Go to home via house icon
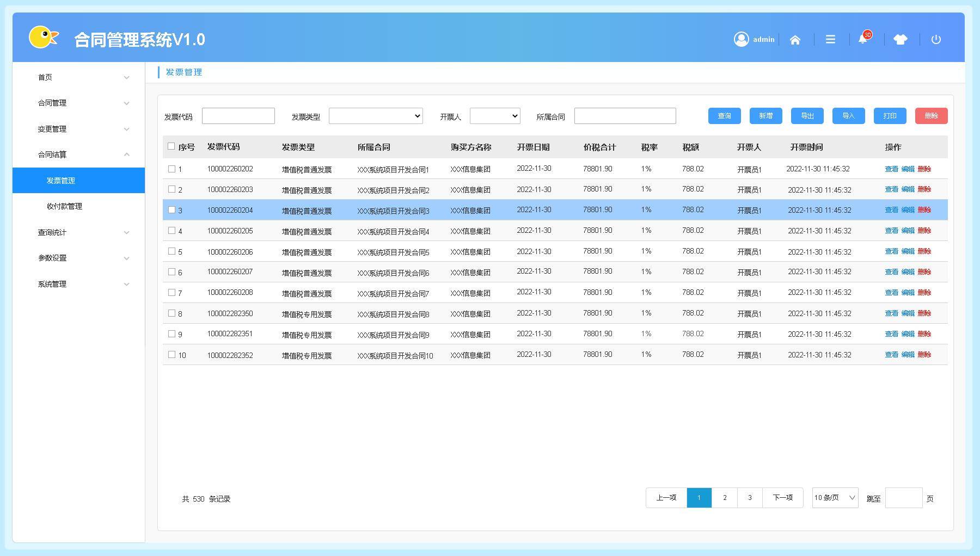 tap(795, 40)
